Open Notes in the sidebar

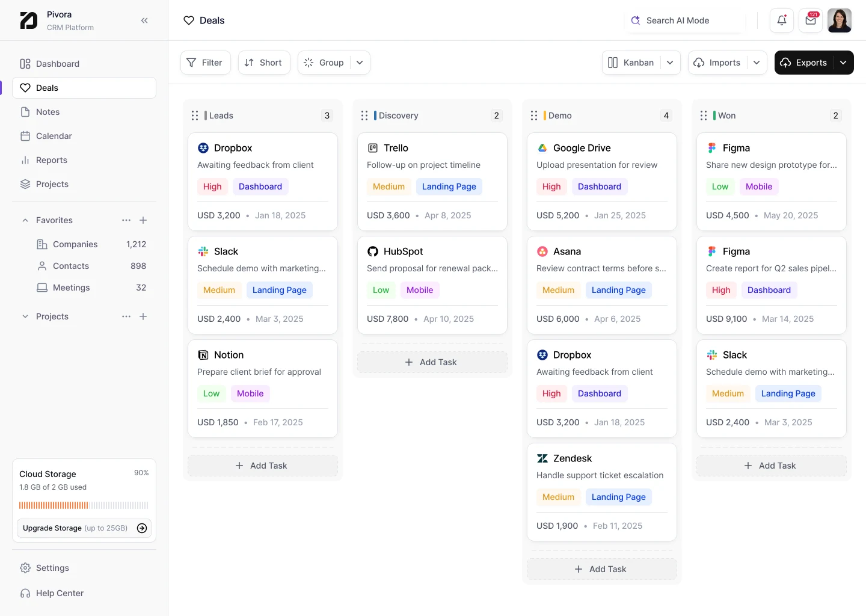[84, 112]
